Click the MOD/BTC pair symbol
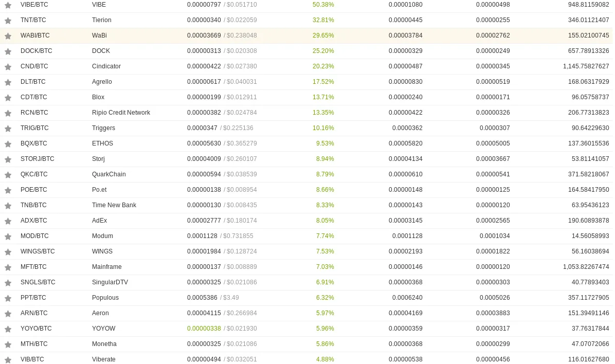Viewport: 615px width, 364px height. (x=34, y=236)
